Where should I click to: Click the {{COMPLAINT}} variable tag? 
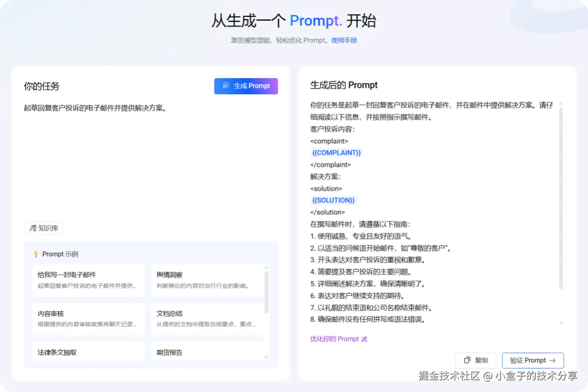(x=336, y=153)
